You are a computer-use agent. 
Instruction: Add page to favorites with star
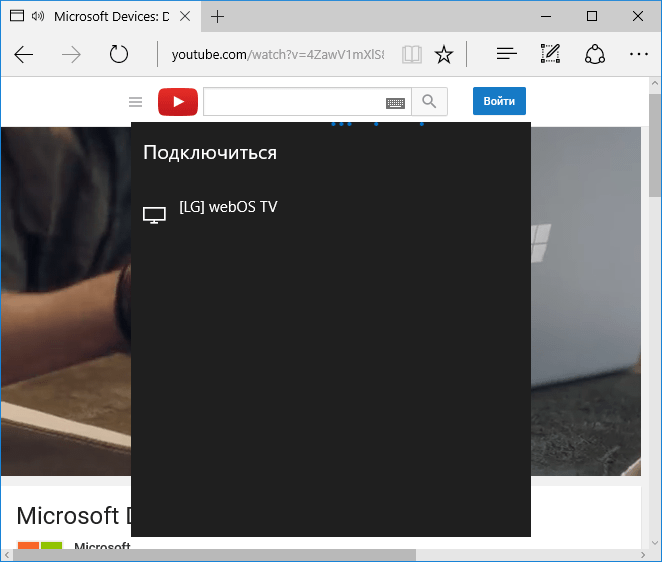tap(444, 54)
